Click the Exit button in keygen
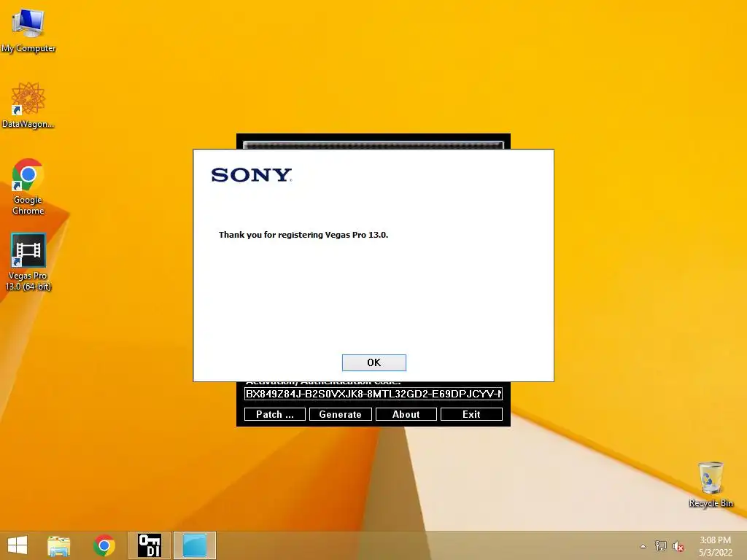Screen dimensions: 747x560 (471, 414)
